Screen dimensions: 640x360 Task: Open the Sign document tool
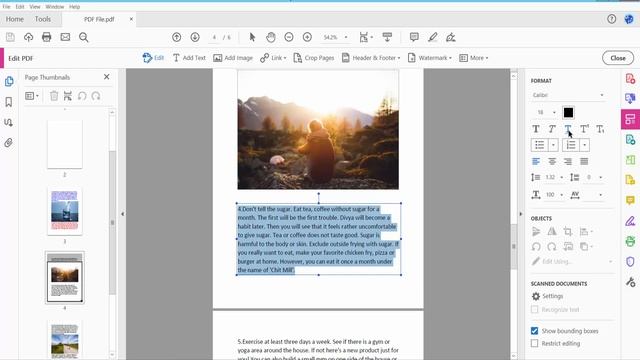pyautogui.click(x=451, y=37)
